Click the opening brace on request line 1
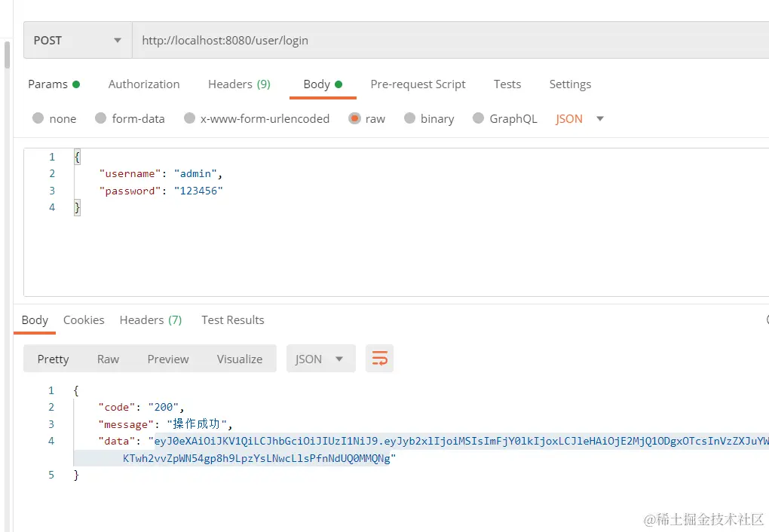 coord(77,157)
